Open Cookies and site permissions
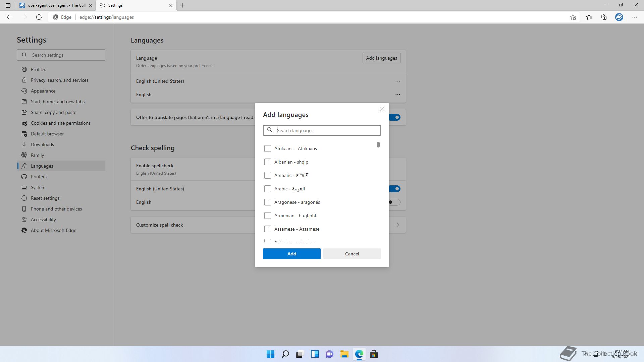644x362 pixels. (x=61, y=123)
